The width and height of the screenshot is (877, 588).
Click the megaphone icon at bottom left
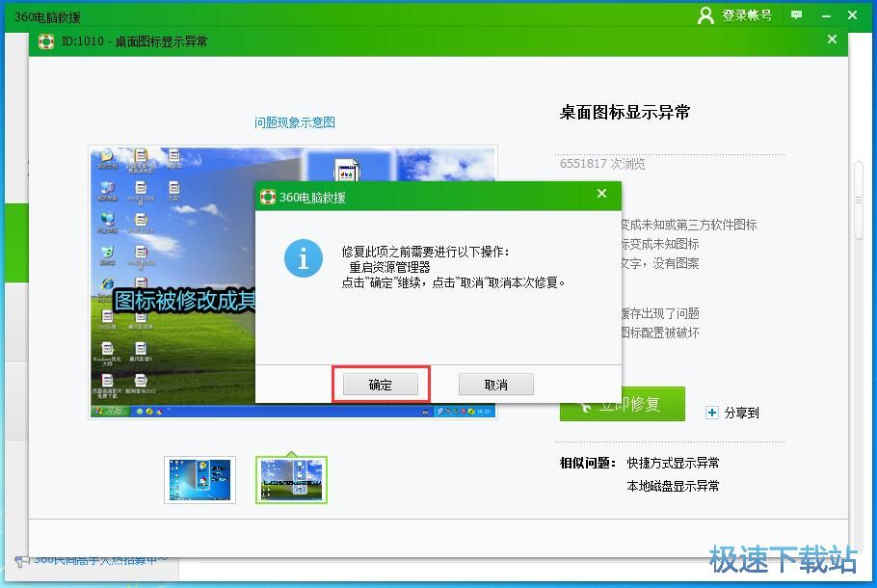(x=21, y=560)
